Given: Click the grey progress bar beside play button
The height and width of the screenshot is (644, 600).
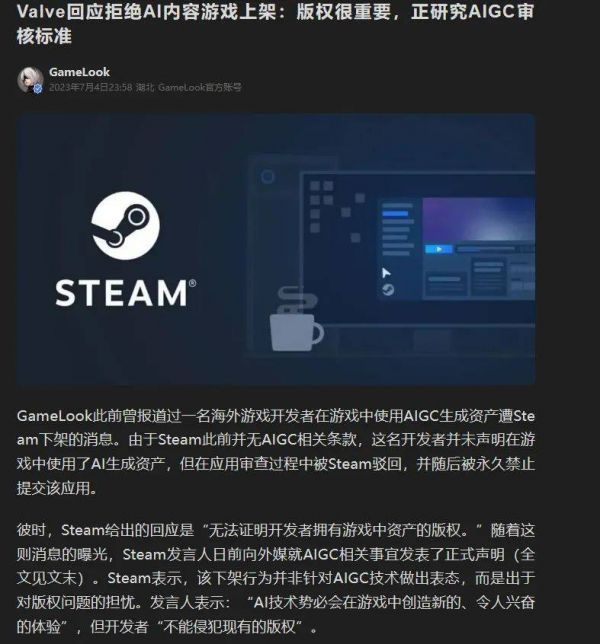Looking at the screenshot, I should click(486, 249).
